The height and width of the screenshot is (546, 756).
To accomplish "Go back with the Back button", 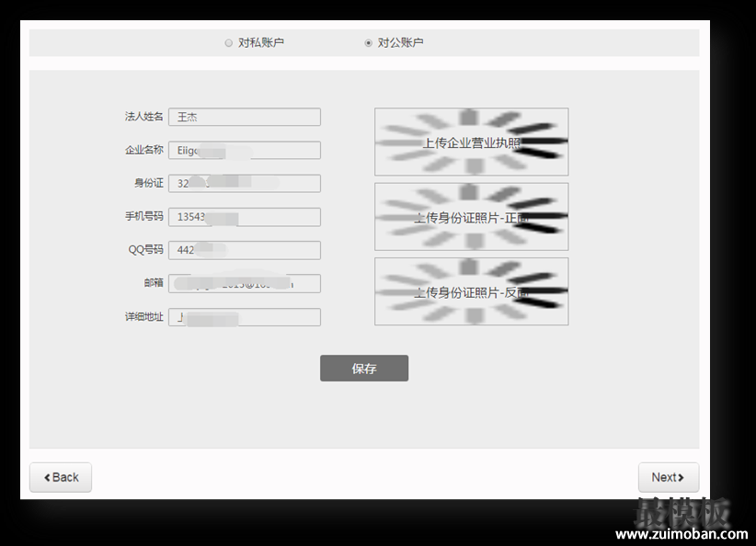I will pos(61,478).
